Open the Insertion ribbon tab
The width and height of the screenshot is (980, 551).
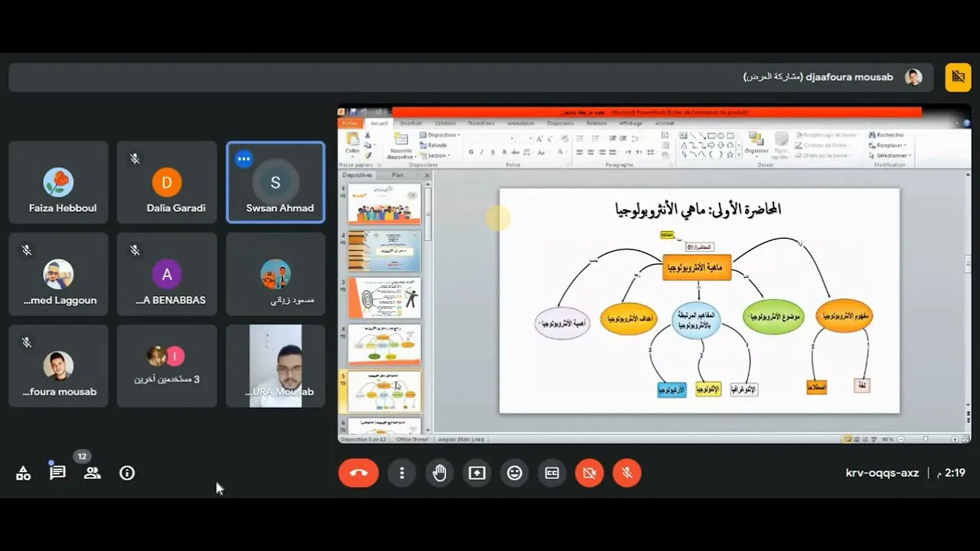click(x=410, y=123)
